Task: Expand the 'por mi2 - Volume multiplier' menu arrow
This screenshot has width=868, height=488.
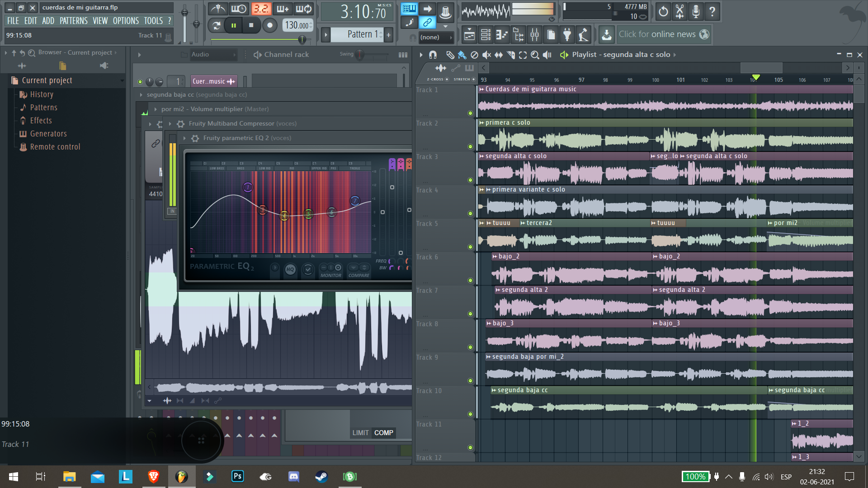Action: pyautogui.click(x=156, y=109)
